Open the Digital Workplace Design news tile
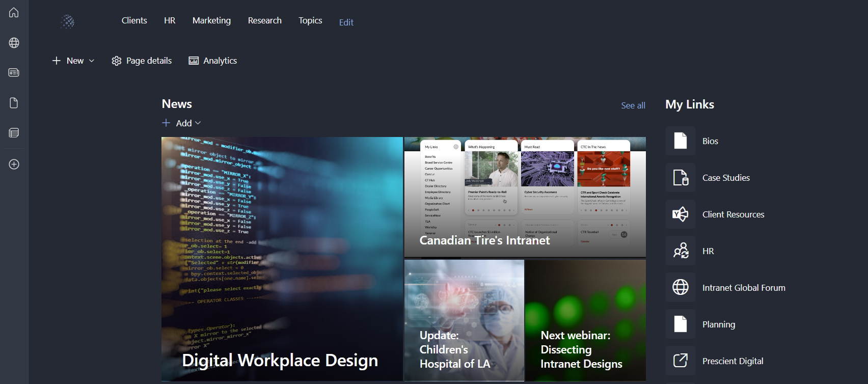Viewport: 868px width, 384px height. (282, 259)
